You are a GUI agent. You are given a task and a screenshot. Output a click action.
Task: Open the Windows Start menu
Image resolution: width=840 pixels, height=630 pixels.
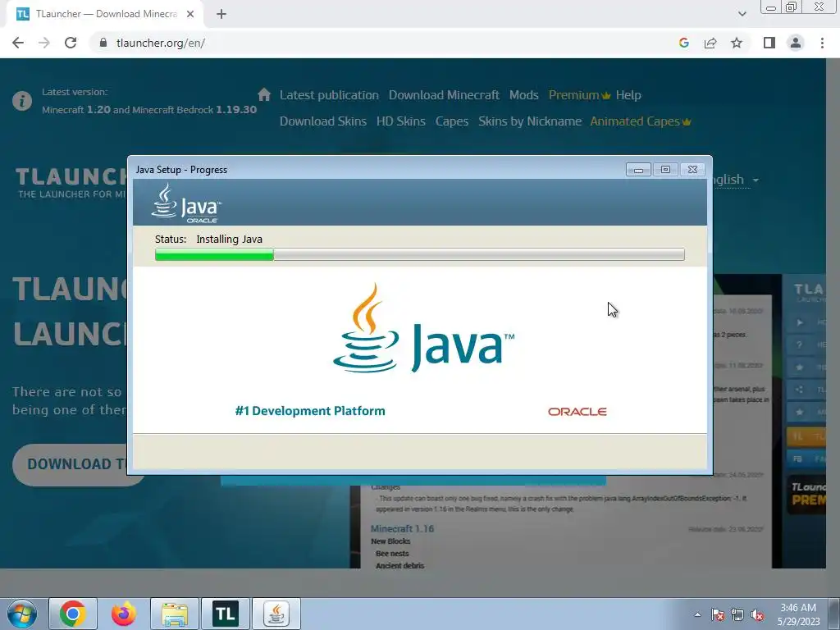[22, 614]
